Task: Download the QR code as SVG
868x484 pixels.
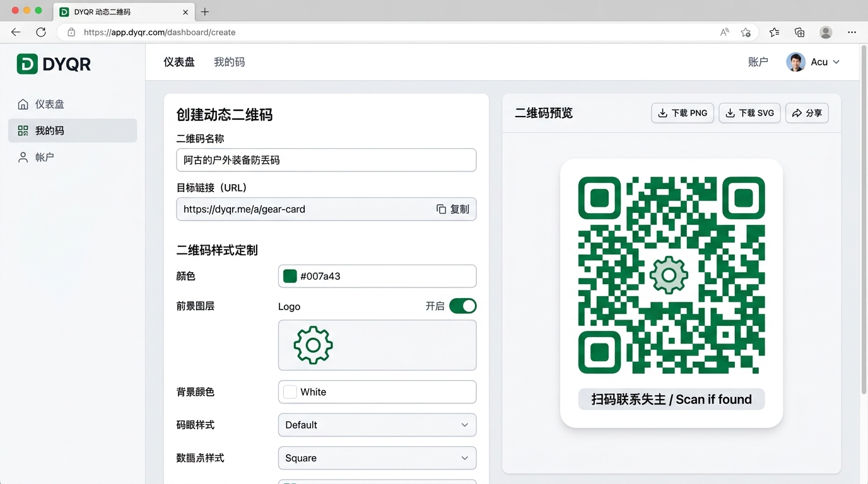Action: [x=750, y=113]
